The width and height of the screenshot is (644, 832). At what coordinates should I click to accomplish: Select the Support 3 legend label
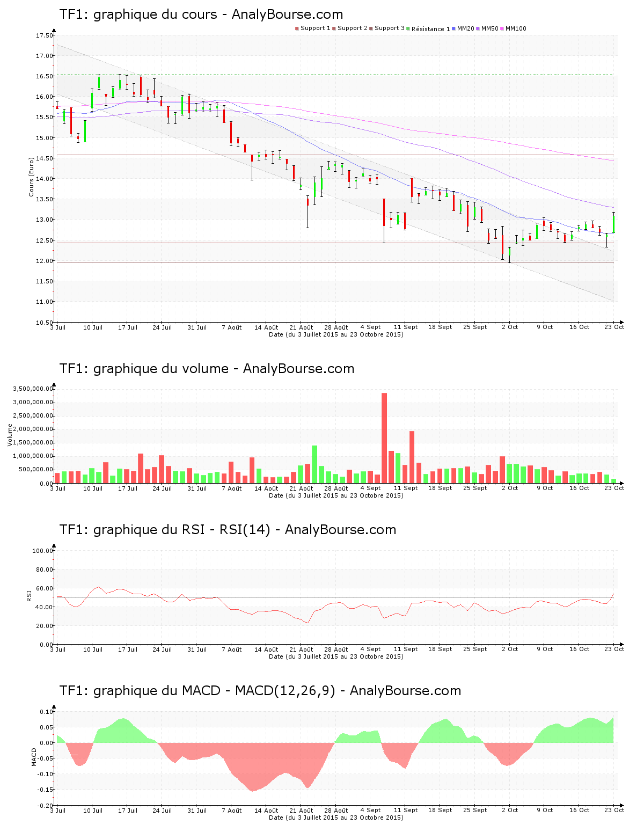pos(390,28)
